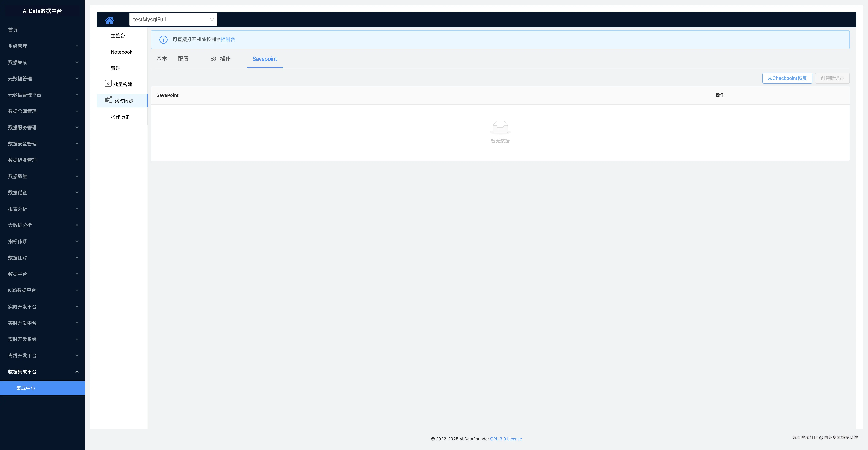Screen dimensions: 868x450
Task: Go to 操作历史 menu item
Action: 120,117
